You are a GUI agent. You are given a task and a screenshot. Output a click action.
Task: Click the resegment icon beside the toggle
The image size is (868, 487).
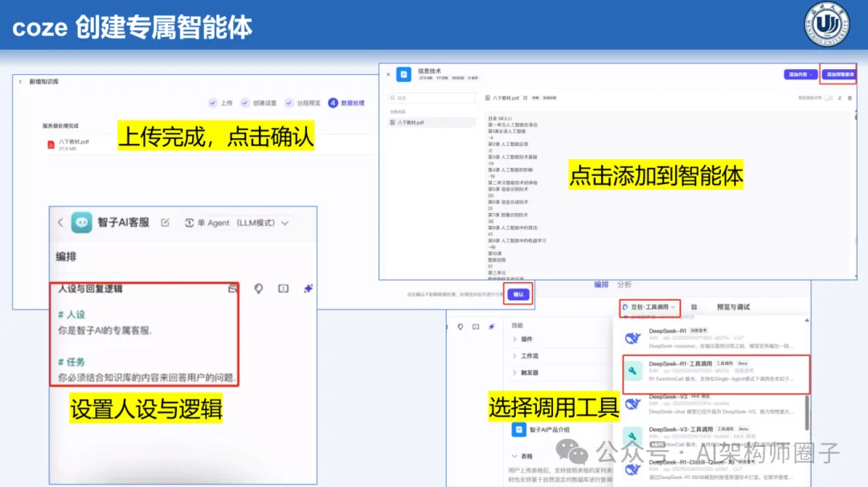tap(840, 98)
